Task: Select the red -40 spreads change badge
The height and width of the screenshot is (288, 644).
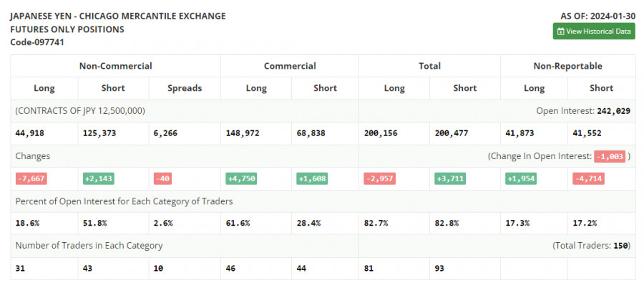Action: [162, 178]
